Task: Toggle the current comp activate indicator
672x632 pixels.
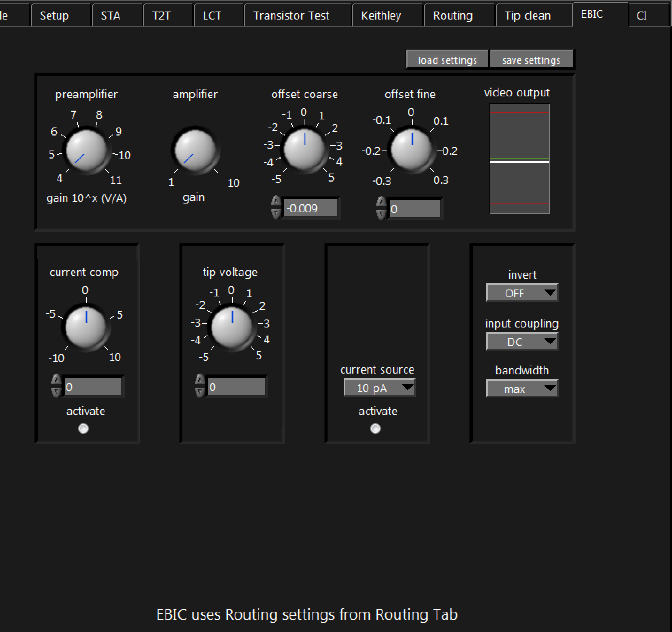Action: coord(83,428)
